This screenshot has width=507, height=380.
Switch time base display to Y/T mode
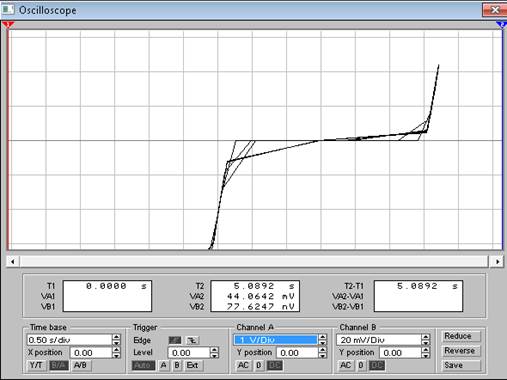[36, 365]
